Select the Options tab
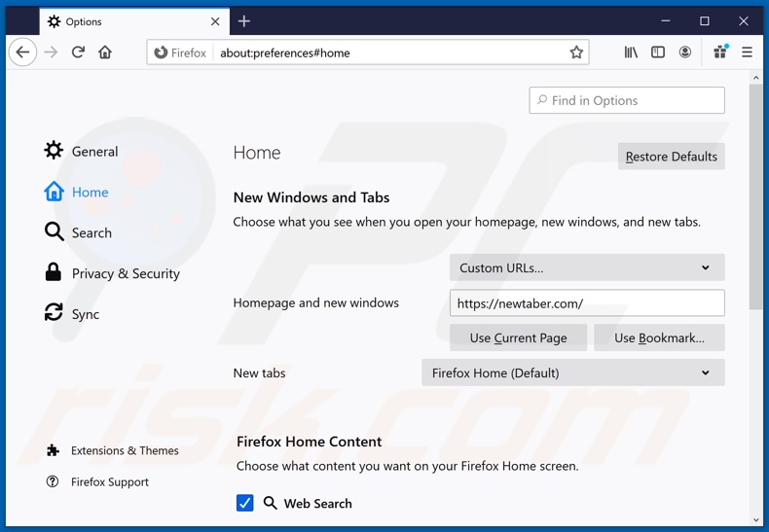 134,21
